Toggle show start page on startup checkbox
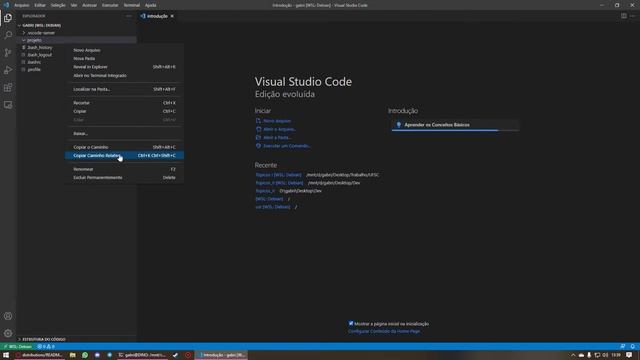 [351, 323]
